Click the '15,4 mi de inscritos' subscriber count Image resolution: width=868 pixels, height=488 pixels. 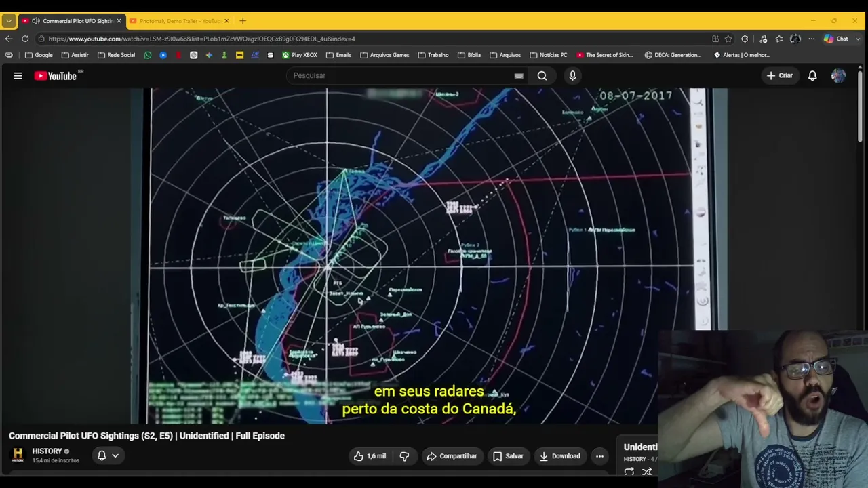click(x=56, y=461)
